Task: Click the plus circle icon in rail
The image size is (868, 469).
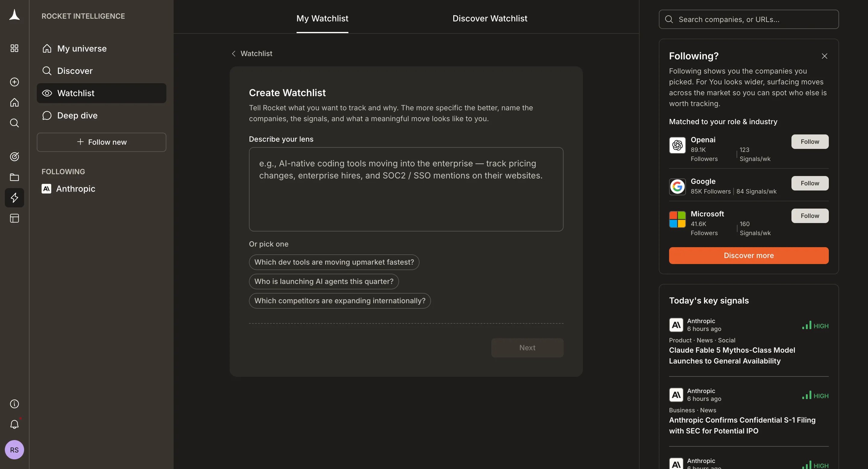Action: (x=14, y=82)
